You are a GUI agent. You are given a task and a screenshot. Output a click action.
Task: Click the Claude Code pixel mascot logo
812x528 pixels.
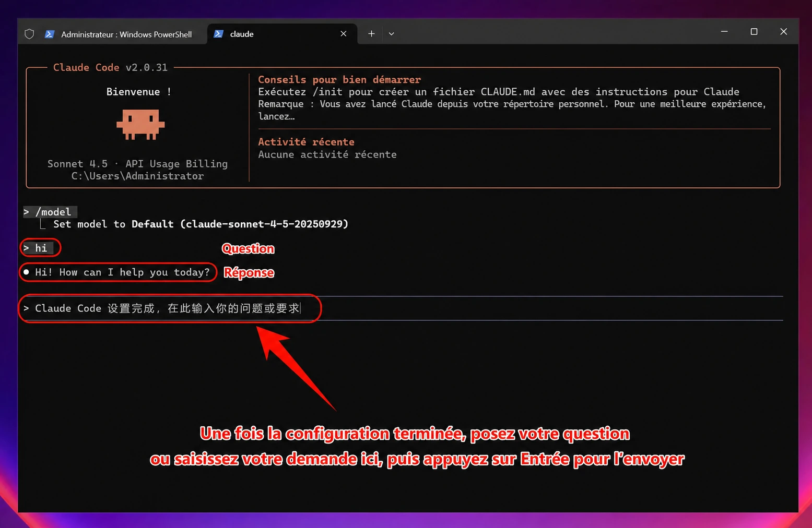click(140, 124)
